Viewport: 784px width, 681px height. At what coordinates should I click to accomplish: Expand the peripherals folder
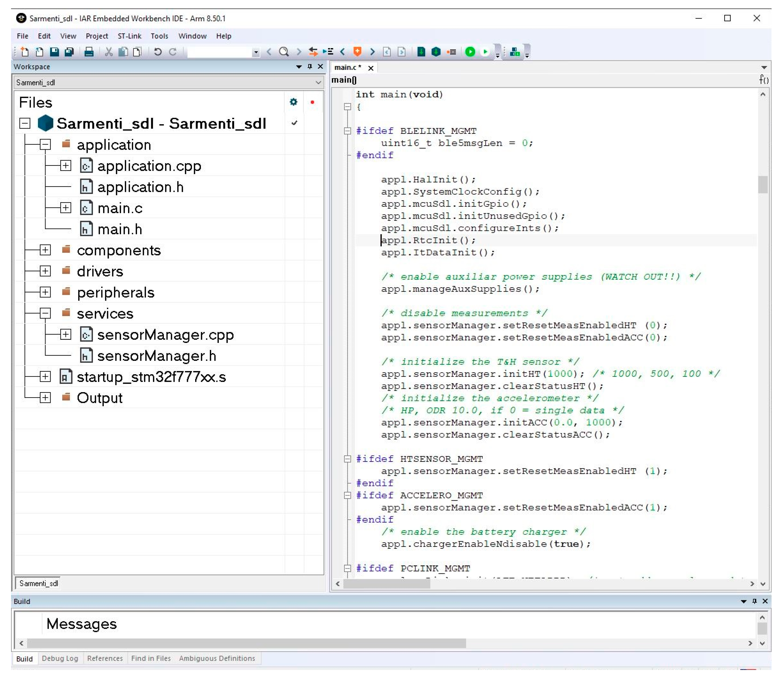pyautogui.click(x=45, y=292)
